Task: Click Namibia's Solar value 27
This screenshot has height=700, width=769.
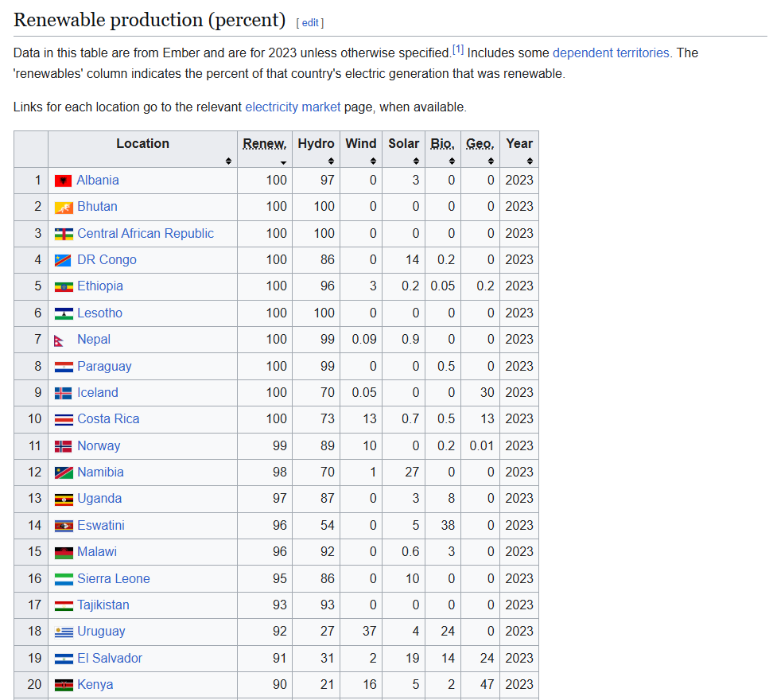Action: [412, 472]
